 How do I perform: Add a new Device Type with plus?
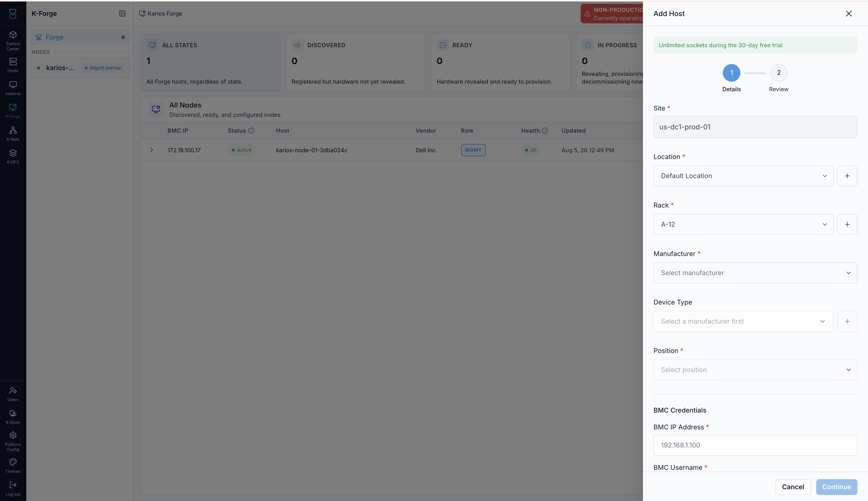pos(847,321)
